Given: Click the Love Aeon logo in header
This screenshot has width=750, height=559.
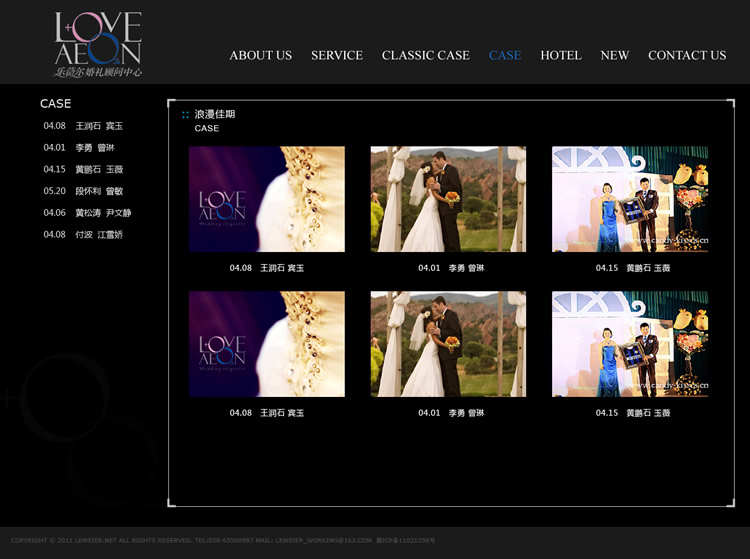Looking at the screenshot, I should pos(97,44).
